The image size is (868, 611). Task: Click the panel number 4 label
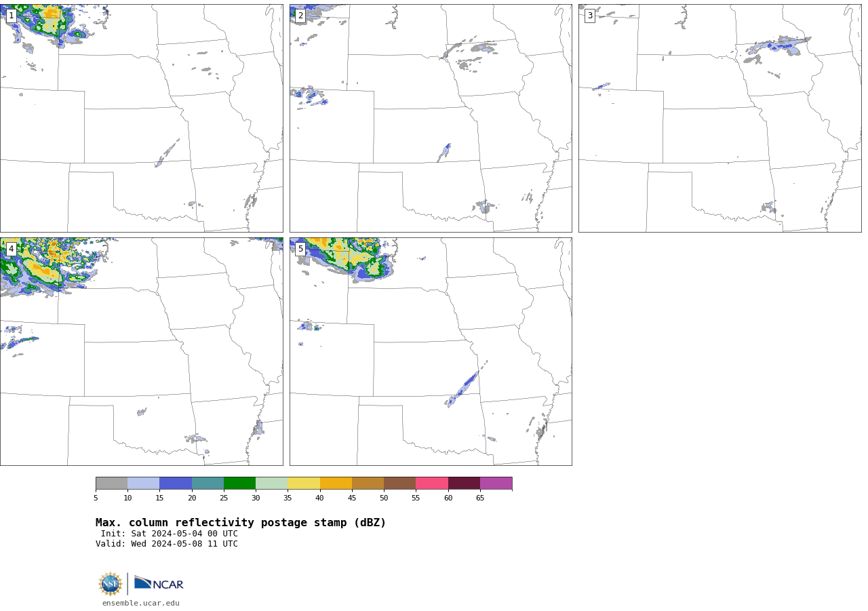click(11, 249)
